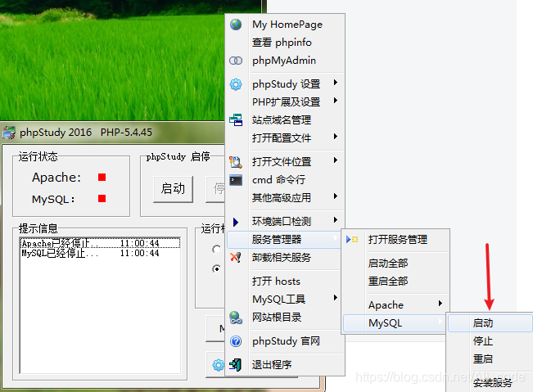This screenshot has width=533, height=392.
Task: Click the globe icon beside My HomePage
Action: pos(236,25)
